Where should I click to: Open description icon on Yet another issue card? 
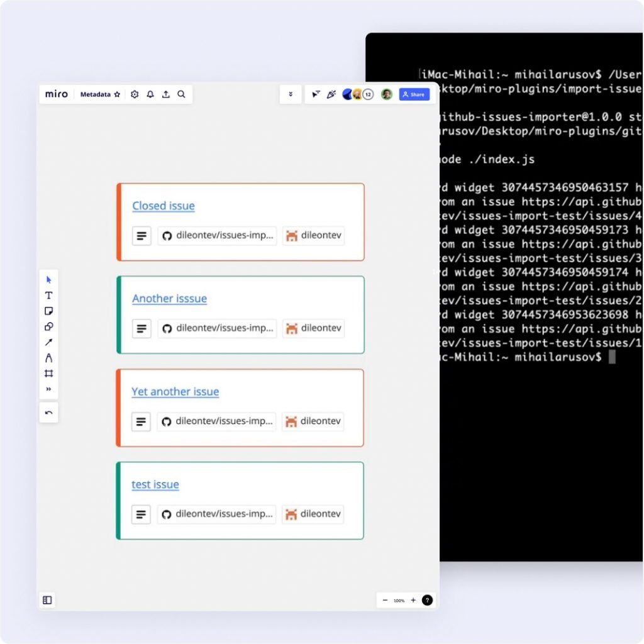[x=141, y=421]
